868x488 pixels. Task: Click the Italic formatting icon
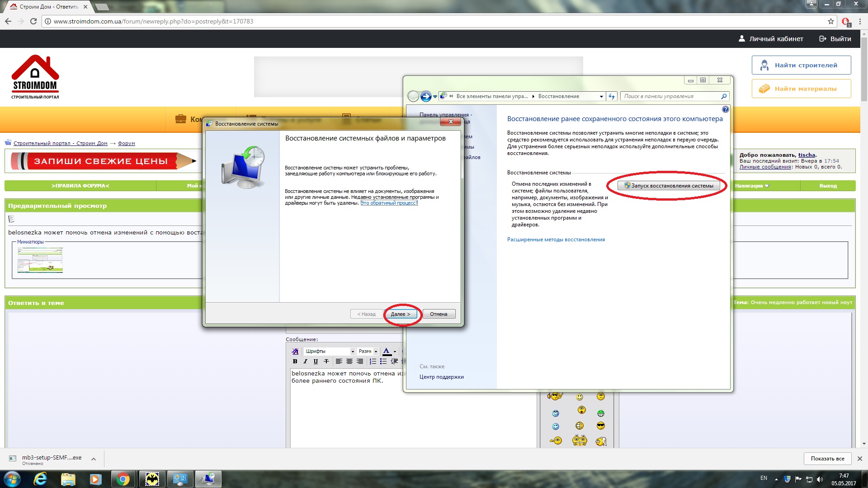click(x=305, y=361)
